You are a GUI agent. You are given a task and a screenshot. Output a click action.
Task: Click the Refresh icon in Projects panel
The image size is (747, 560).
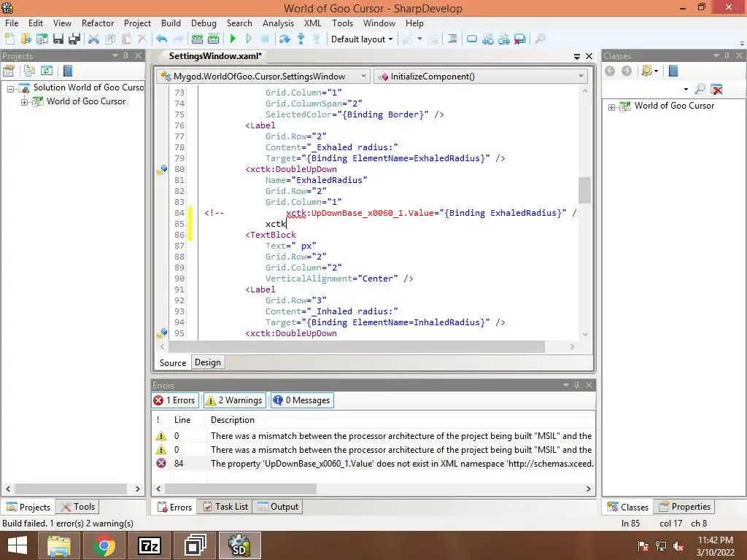pos(46,71)
